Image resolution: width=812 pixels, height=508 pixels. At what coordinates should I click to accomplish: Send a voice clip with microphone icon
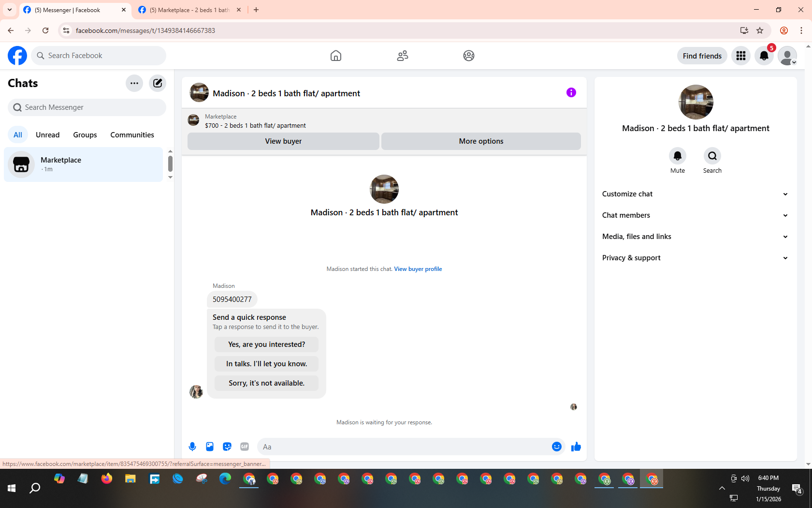[192, 447]
